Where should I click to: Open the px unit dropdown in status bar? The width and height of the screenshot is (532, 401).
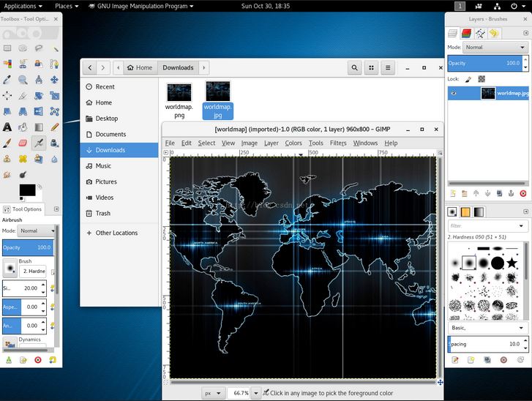pyautogui.click(x=212, y=393)
